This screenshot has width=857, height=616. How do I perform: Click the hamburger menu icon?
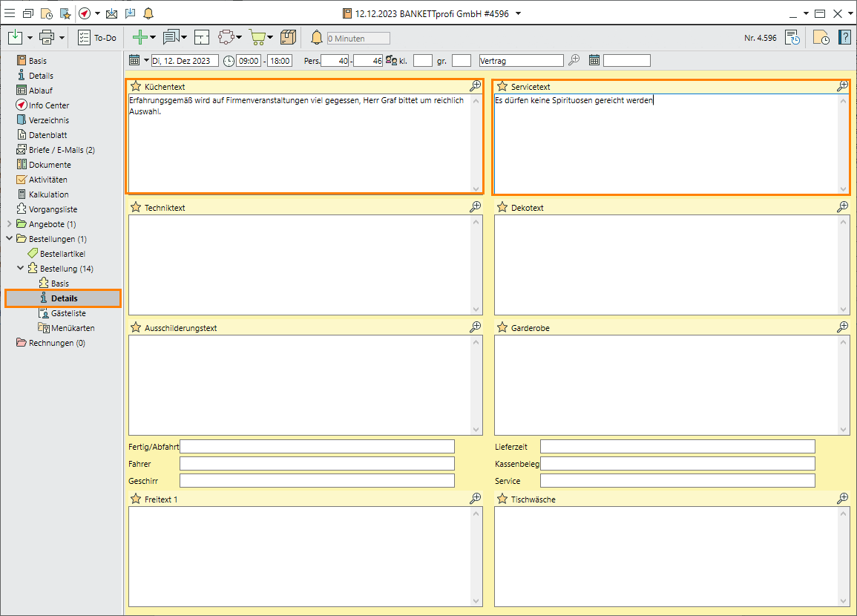click(10, 13)
